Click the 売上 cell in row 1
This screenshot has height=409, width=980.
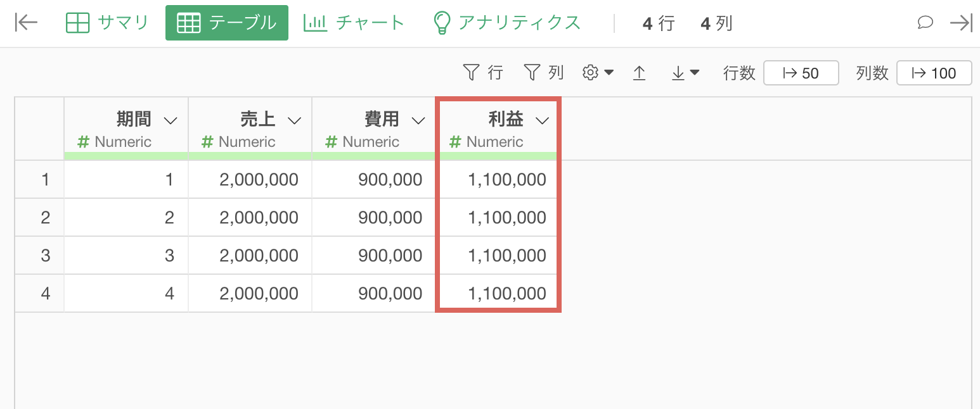tap(250, 180)
